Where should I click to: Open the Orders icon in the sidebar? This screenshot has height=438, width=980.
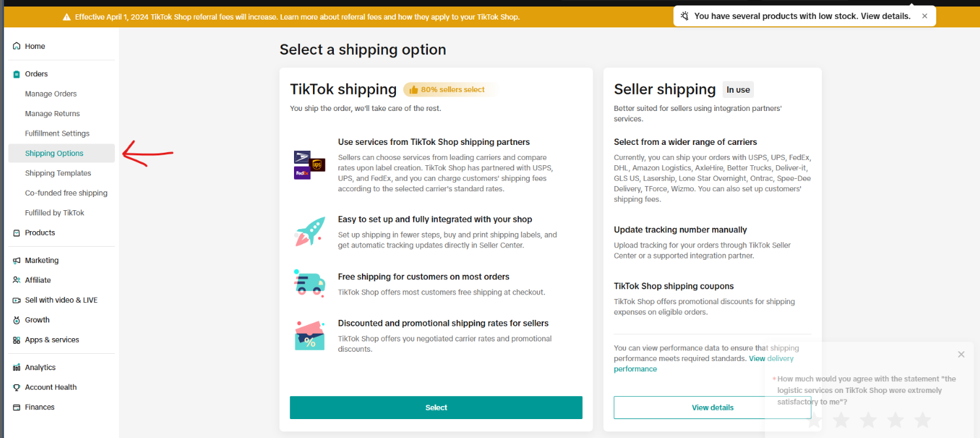click(15, 74)
